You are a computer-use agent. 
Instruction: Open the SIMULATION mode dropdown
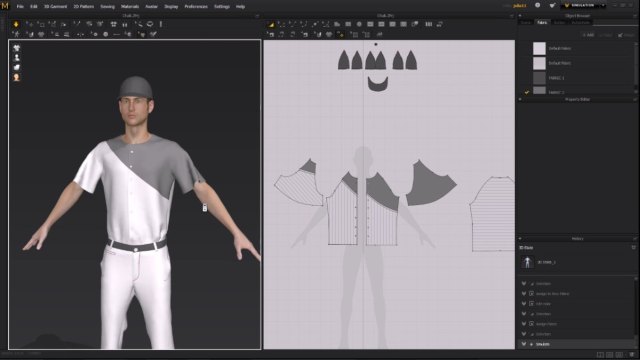click(x=584, y=5)
